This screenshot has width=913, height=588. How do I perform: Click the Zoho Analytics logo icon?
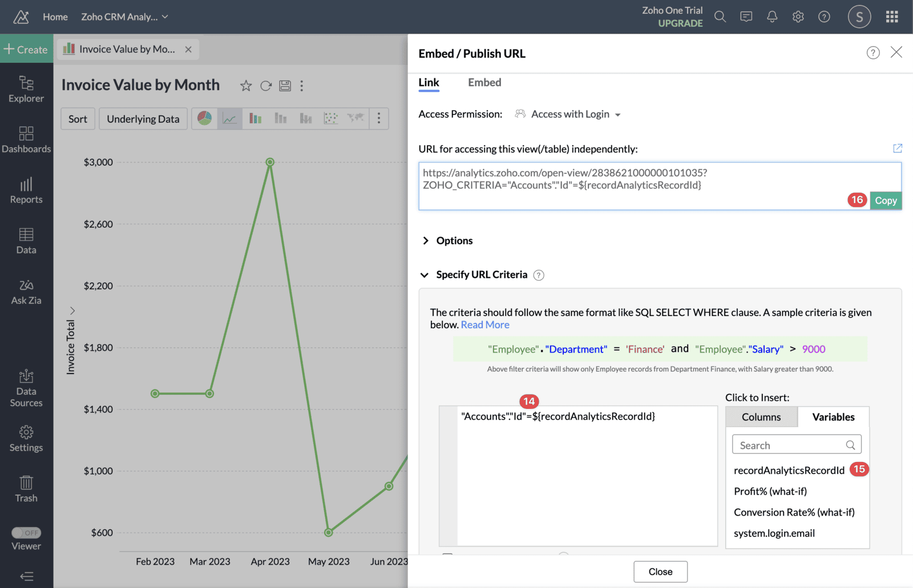pos(21,17)
